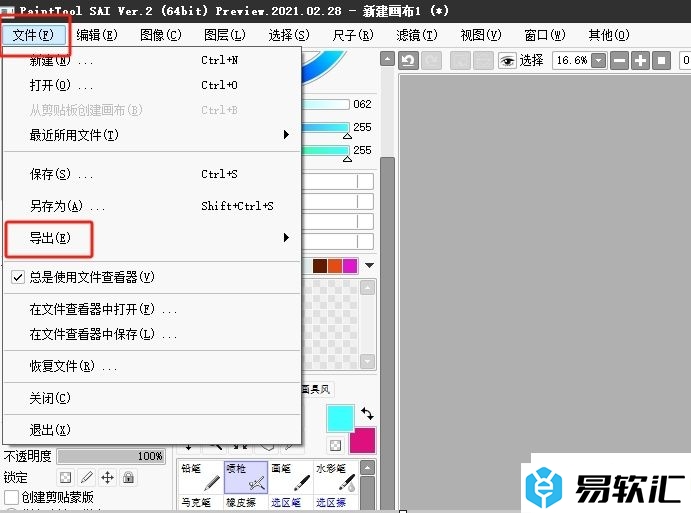Open the 尺子(R) menu
This screenshot has width=691, height=513.
pos(353,35)
